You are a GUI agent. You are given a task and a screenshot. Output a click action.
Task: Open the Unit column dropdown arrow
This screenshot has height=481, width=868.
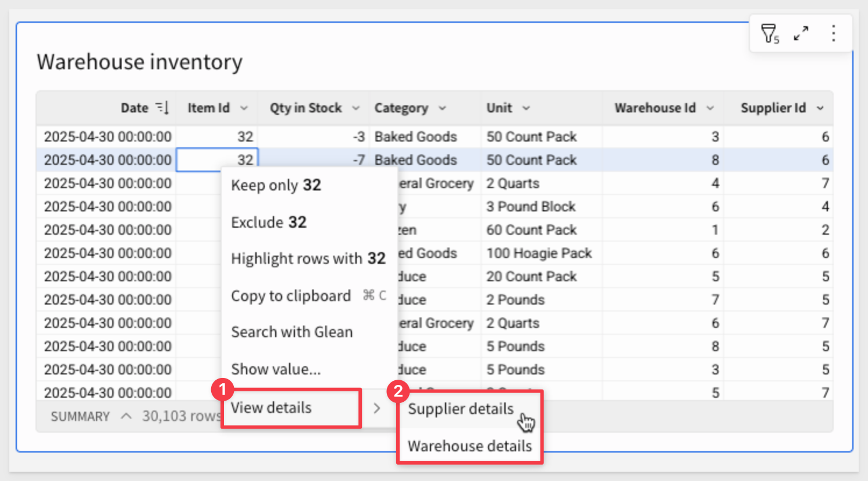(x=526, y=108)
